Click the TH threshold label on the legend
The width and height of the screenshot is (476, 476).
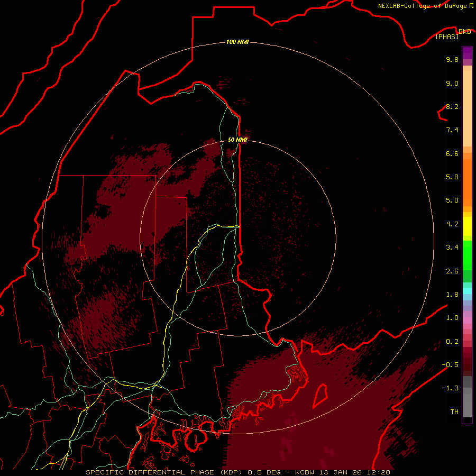[x=454, y=412]
